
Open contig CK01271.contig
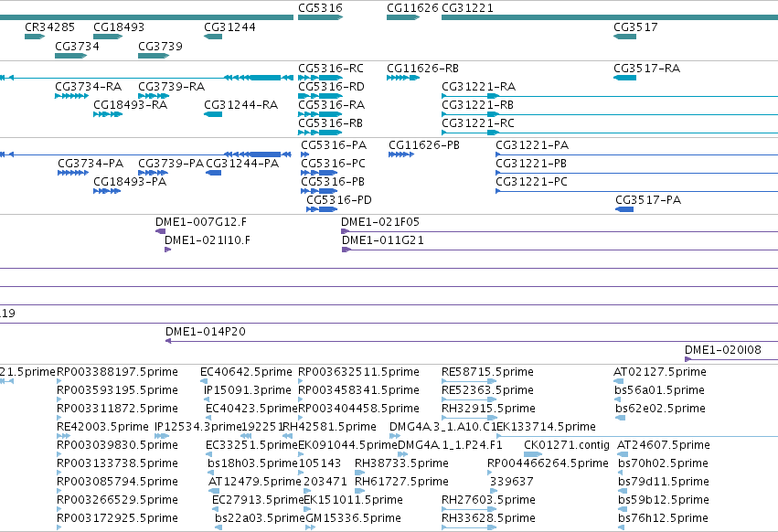tap(567, 445)
